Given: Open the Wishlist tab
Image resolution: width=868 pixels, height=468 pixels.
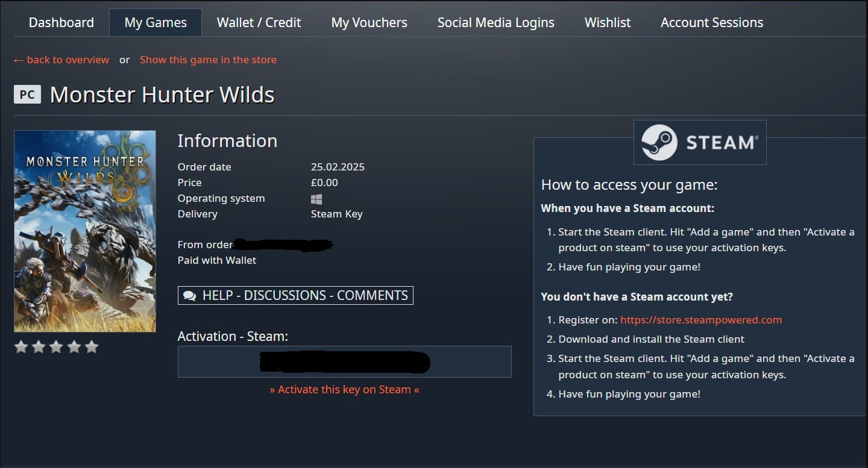Looking at the screenshot, I should [x=608, y=23].
